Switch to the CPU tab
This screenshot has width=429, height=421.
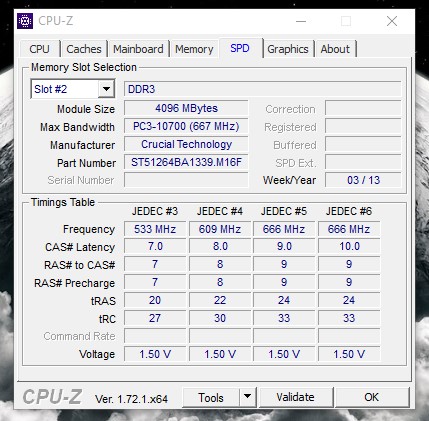(x=39, y=49)
